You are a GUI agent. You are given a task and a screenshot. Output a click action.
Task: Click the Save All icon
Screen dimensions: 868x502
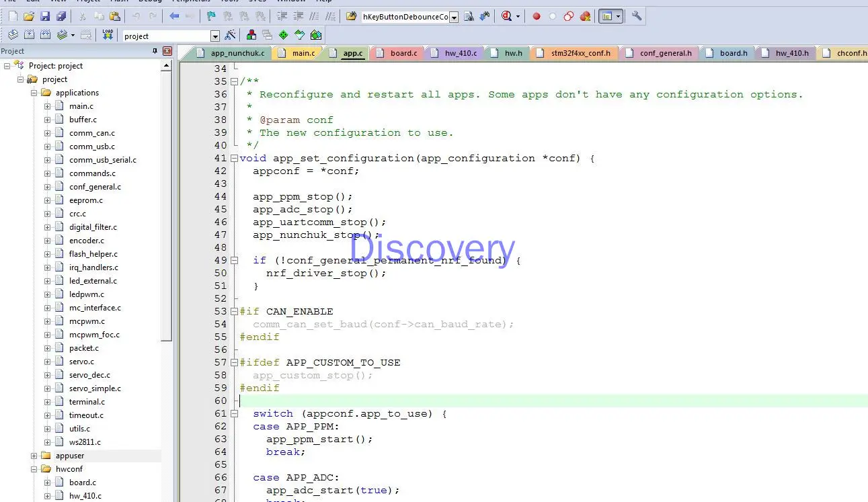(x=61, y=16)
